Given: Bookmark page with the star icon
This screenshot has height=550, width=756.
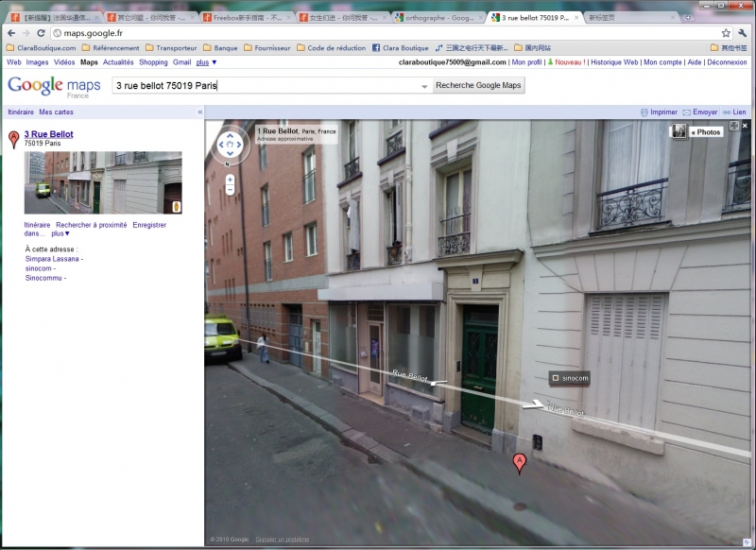Looking at the screenshot, I should click(726, 33).
